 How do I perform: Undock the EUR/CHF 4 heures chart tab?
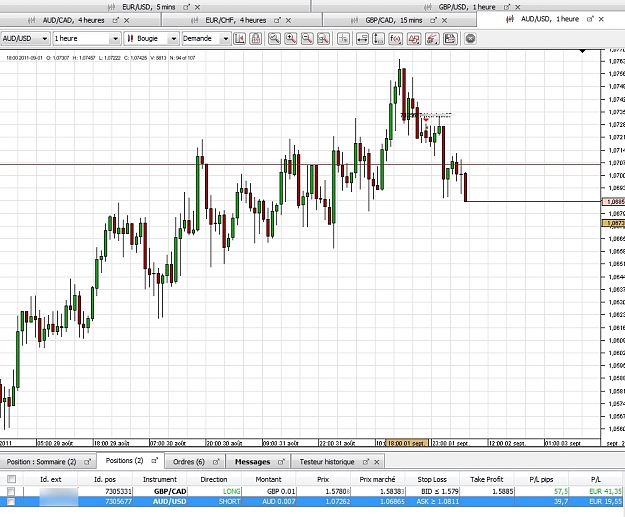[277, 20]
